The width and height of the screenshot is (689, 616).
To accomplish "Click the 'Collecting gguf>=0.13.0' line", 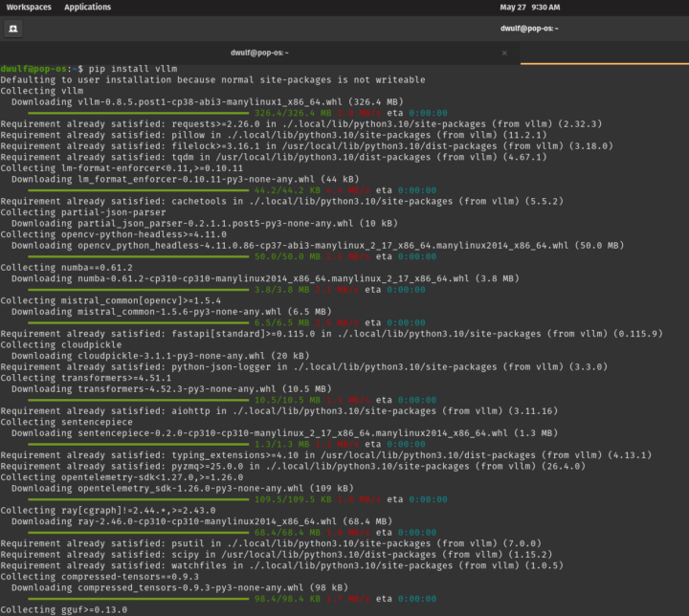I will (64, 610).
